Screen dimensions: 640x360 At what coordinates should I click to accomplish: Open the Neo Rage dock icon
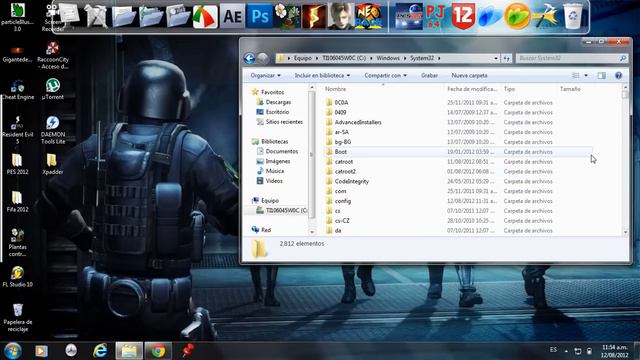point(369,16)
